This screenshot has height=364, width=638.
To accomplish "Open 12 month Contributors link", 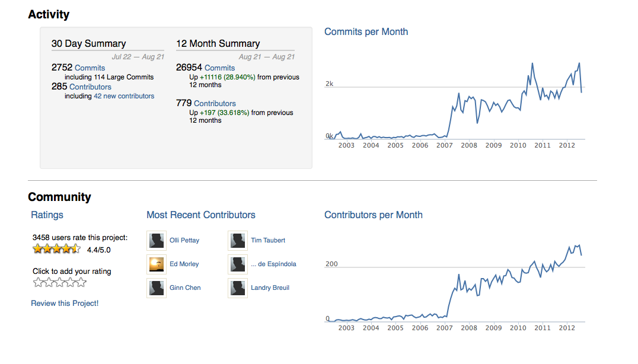I will pos(215,103).
